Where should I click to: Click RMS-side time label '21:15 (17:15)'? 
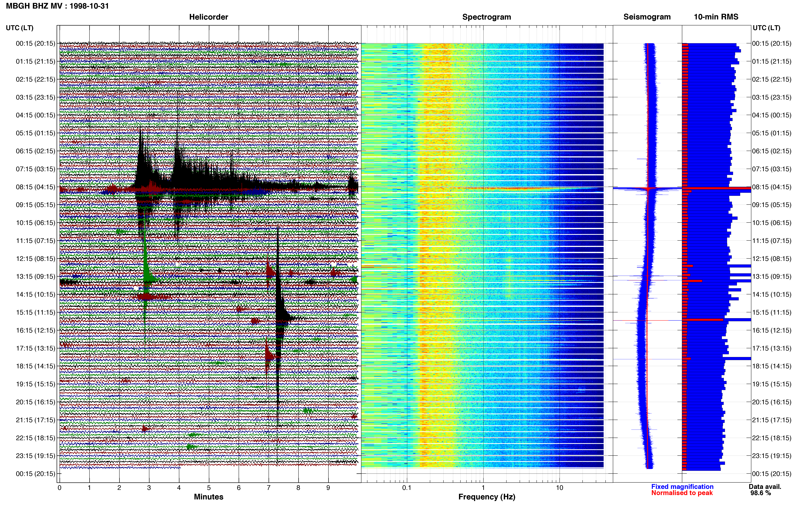772,420
